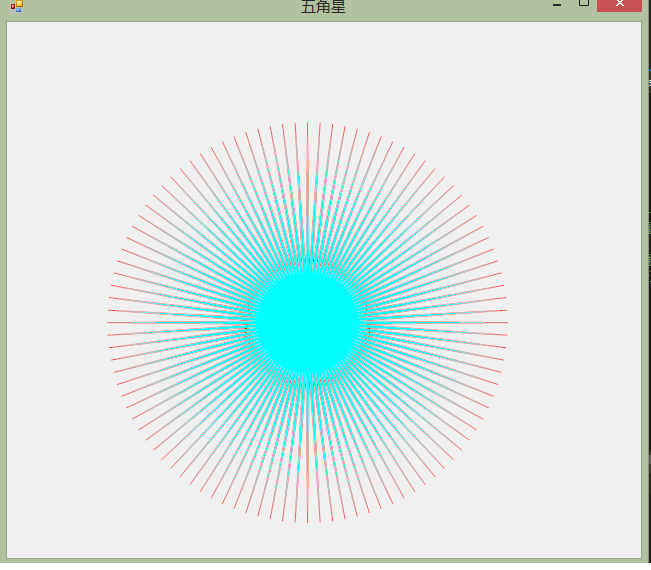Click empty canvas area in top-left corner
This screenshot has width=651, height=570.
pos(50,60)
